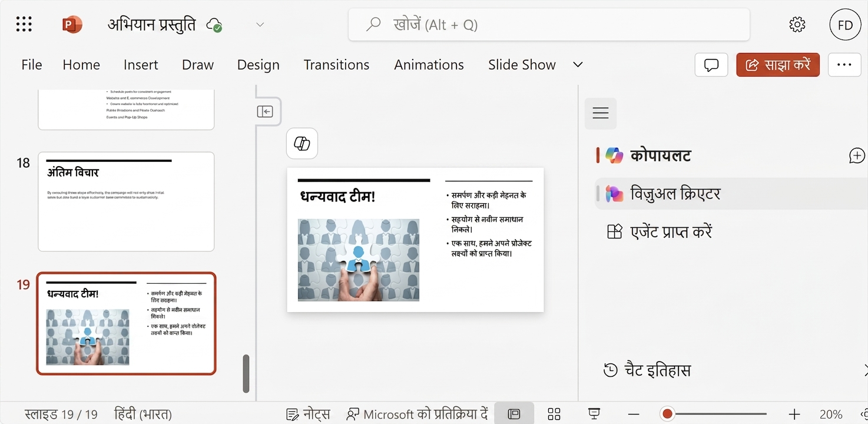Zoom in with the plus button
868x424 pixels.
click(x=794, y=414)
